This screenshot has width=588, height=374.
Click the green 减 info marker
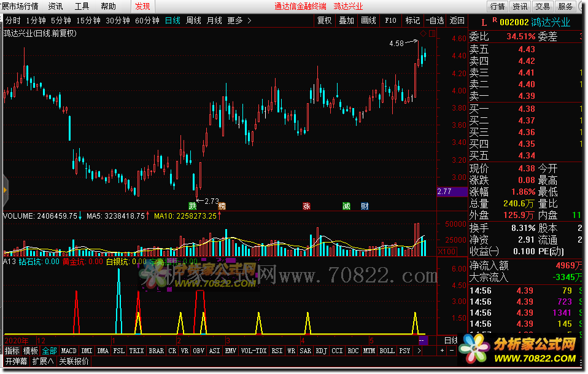tap(346, 206)
